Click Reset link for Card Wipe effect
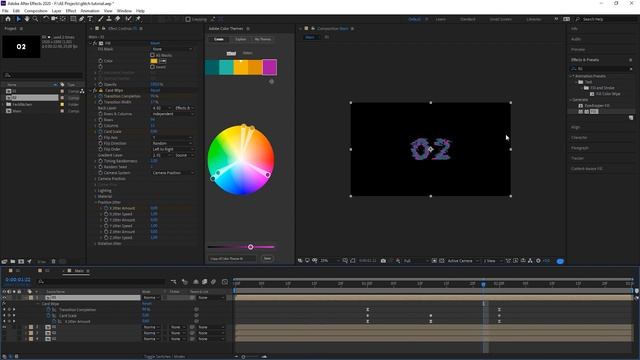Image resolution: width=640 pixels, height=360 pixels. tap(155, 90)
